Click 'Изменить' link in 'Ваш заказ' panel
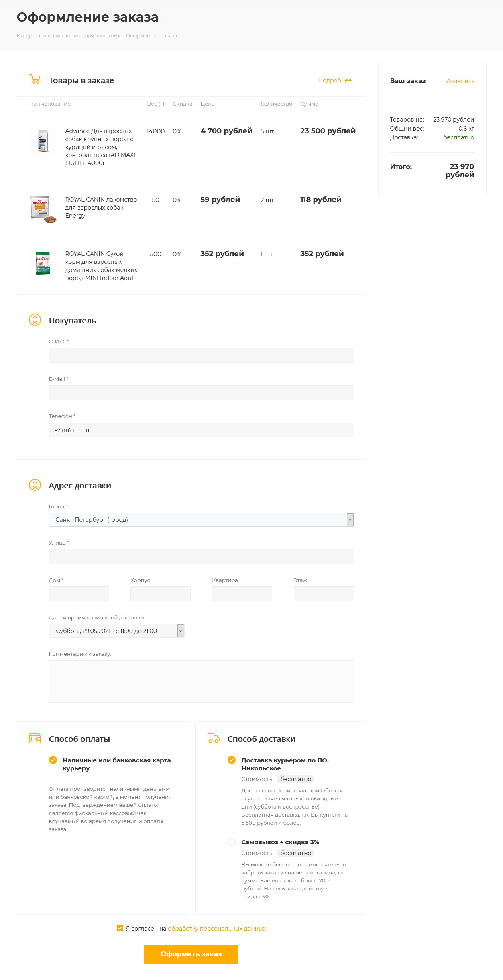Image resolution: width=503 pixels, height=980 pixels. pos(460,81)
